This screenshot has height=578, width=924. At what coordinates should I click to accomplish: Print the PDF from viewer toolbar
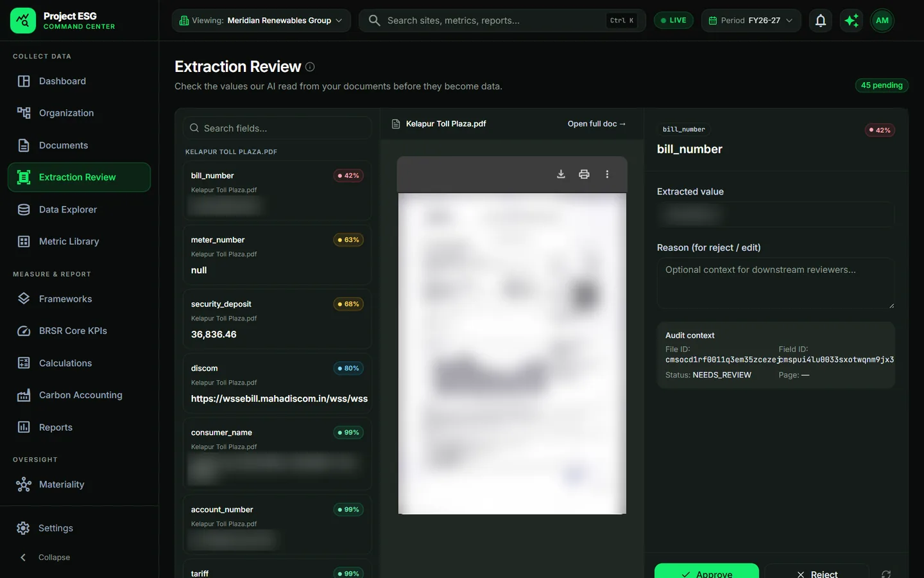point(584,174)
